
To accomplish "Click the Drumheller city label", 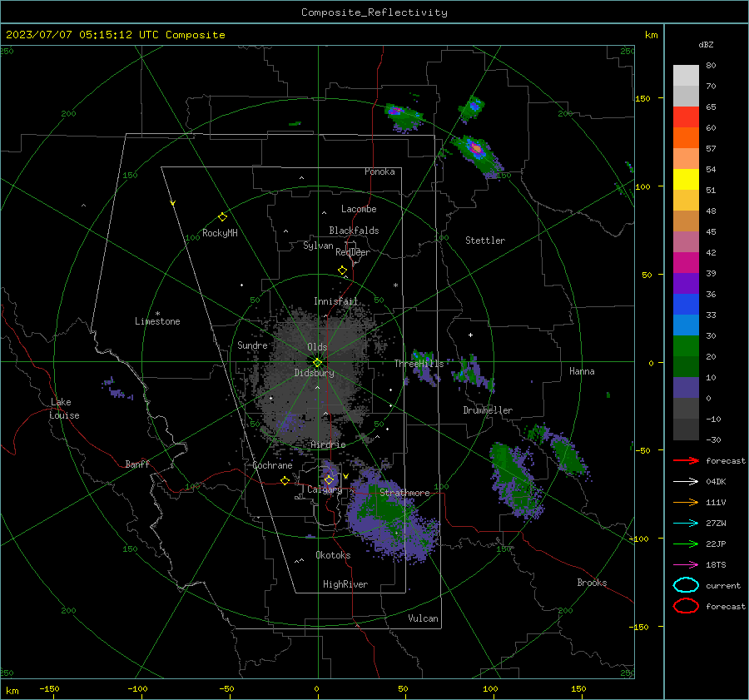I will tap(488, 410).
